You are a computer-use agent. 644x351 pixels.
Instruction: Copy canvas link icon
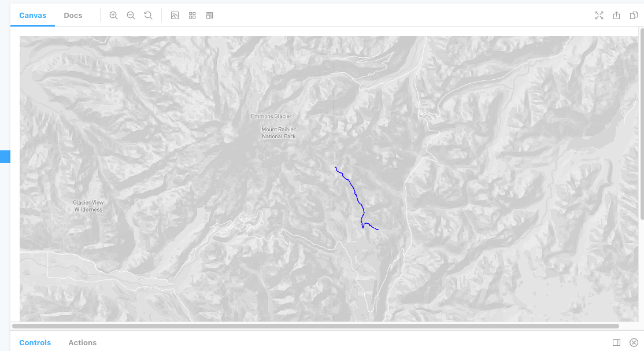634,16
